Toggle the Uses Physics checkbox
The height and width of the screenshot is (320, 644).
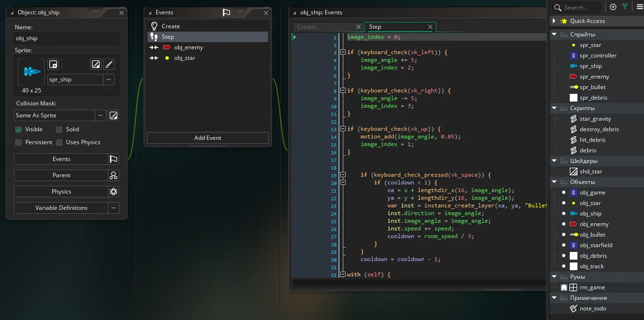point(59,142)
